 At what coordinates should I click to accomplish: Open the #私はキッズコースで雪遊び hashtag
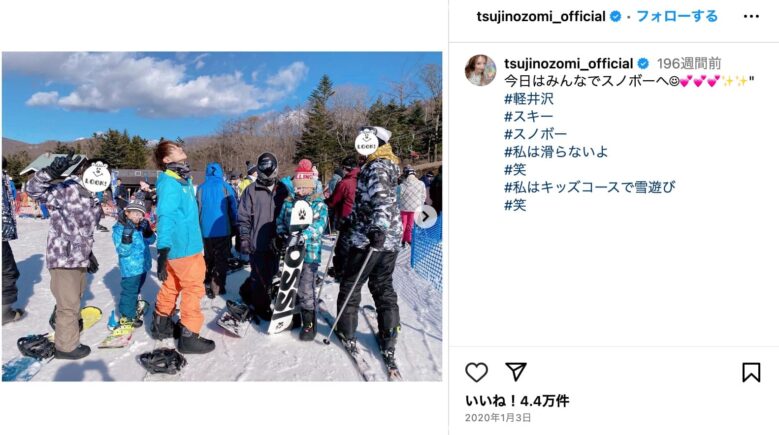[590, 187]
